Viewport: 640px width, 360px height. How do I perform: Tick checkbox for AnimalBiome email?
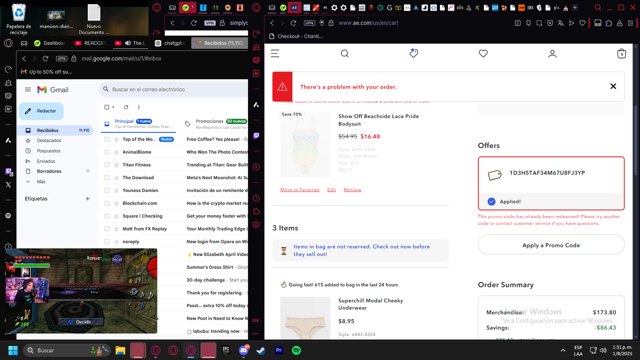[x=107, y=152]
